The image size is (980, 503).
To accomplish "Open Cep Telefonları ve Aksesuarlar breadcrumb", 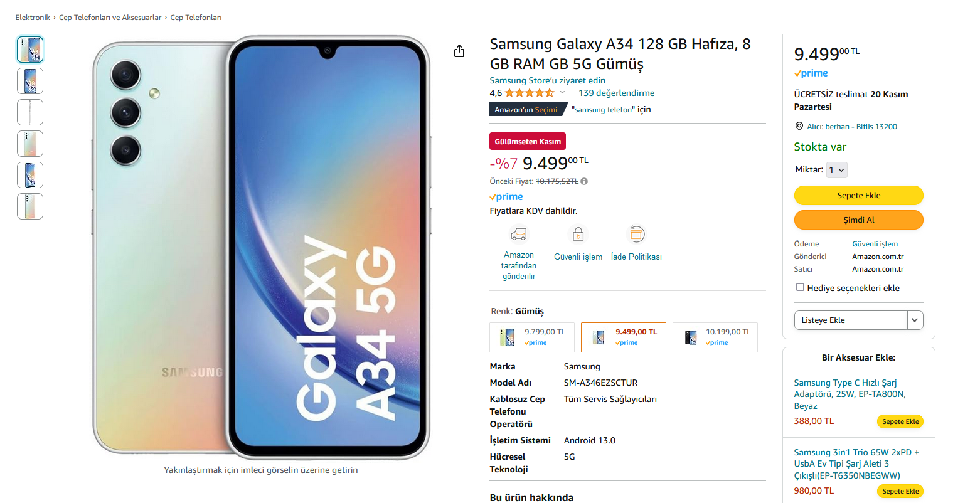I will coord(110,18).
